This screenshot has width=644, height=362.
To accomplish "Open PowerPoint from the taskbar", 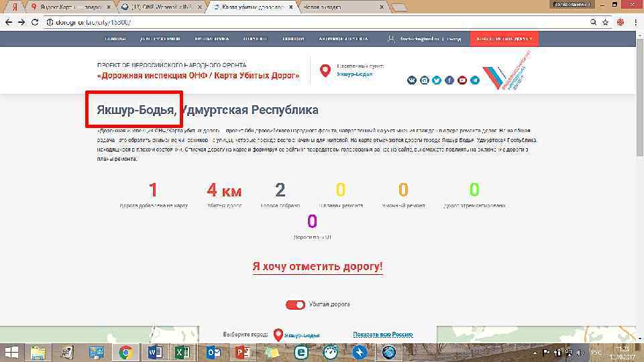I will [242, 353].
